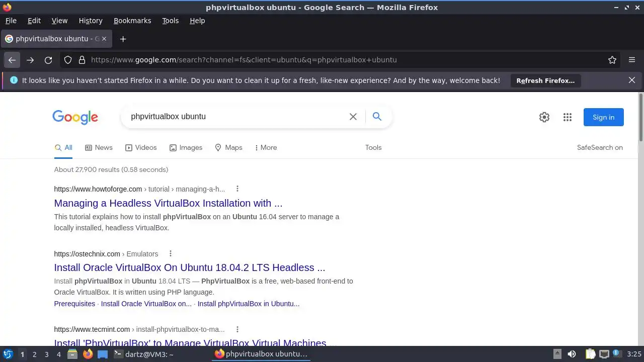Open the Tools menu in menu bar

click(x=171, y=21)
